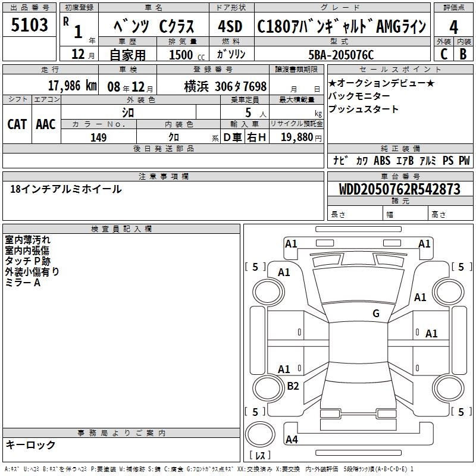Select the exterior color シロ
The height and width of the screenshot is (476, 476).
pos(128,113)
